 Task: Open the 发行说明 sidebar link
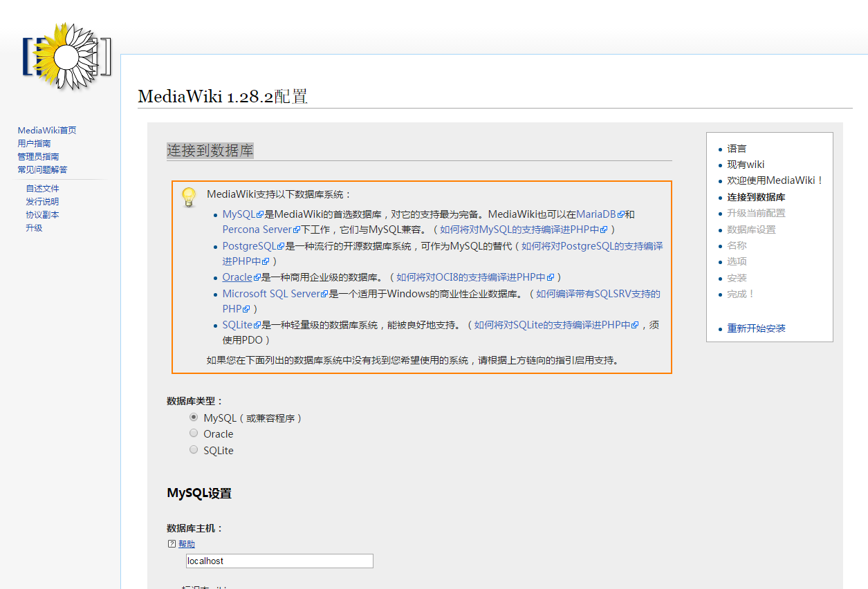click(42, 201)
